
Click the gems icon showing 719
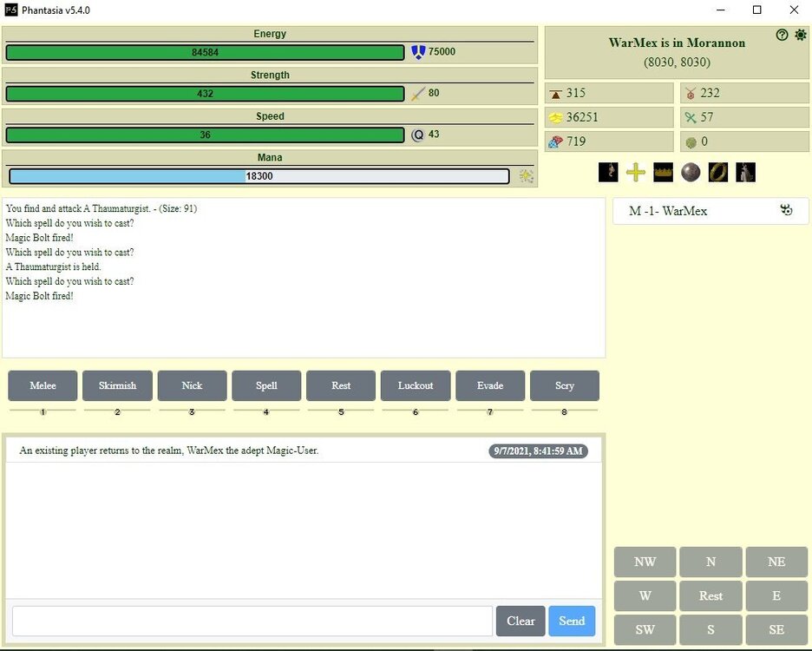555,141
